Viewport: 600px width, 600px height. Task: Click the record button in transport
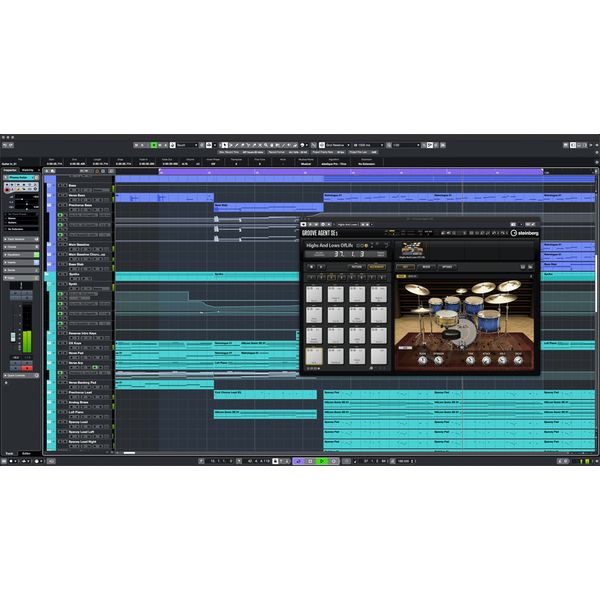coord(333,461)
